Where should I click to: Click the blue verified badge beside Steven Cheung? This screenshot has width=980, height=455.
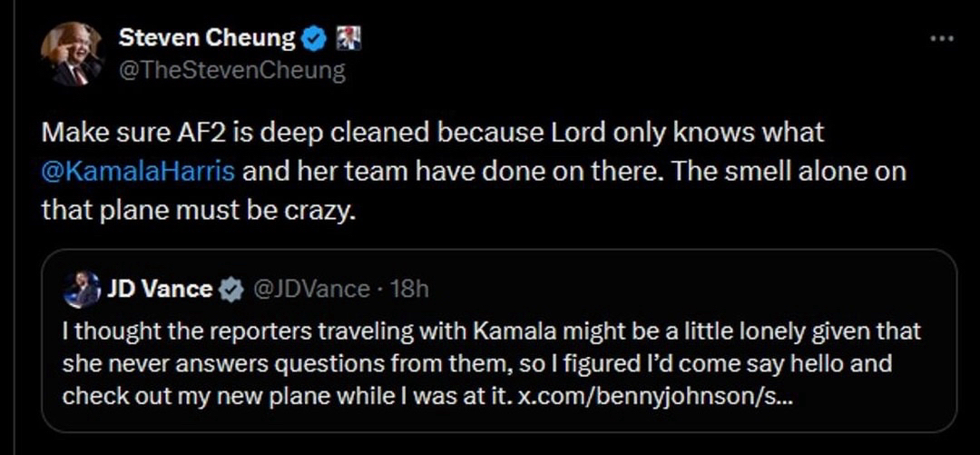(x=314, y=38)
